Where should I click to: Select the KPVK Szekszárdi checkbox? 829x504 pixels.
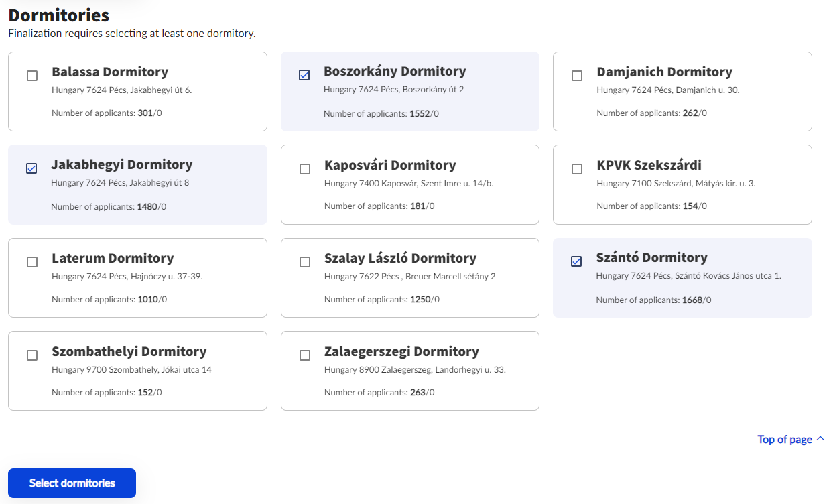[x=577, y=169]
